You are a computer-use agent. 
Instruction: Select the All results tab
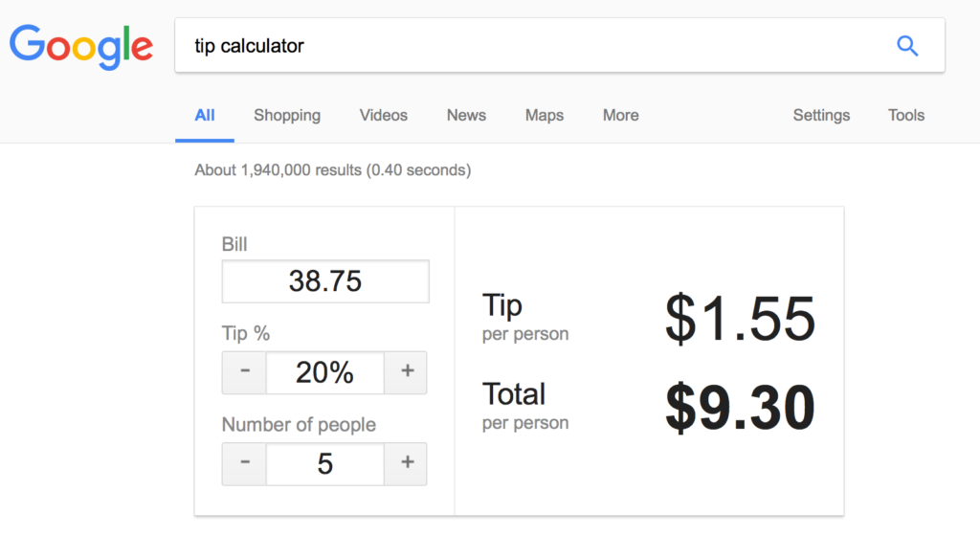coord(205,116)
